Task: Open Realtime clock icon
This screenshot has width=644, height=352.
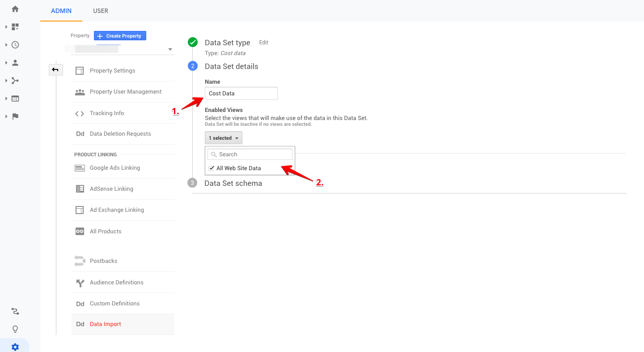Action: click(x=15, y=45)
